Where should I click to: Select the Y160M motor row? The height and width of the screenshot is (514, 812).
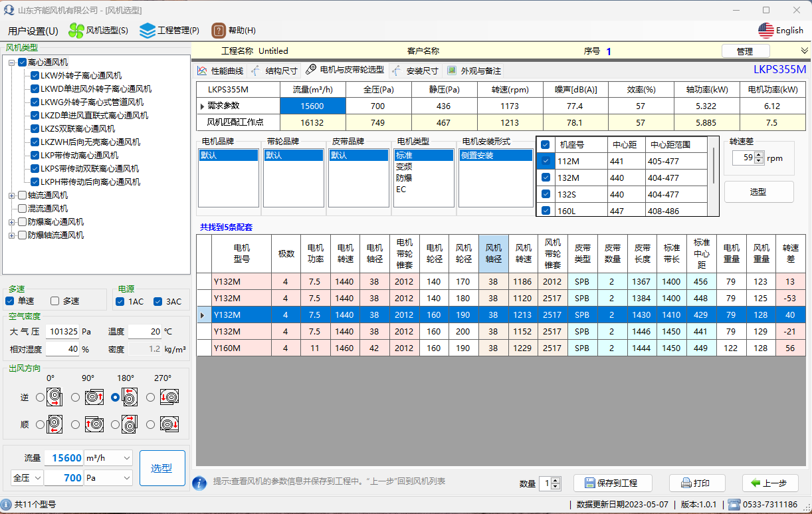tap(500, 348)
